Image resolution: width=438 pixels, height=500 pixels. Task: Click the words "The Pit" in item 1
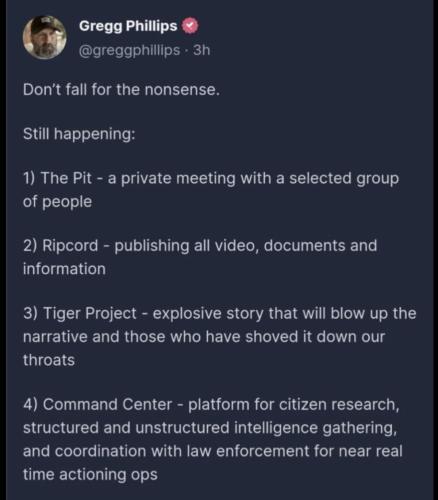[x=66, y=178]
